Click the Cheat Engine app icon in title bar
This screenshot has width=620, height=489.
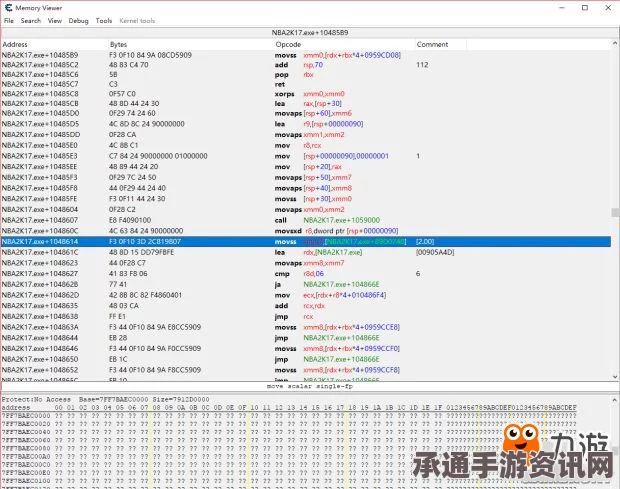(x=8, y=8)
